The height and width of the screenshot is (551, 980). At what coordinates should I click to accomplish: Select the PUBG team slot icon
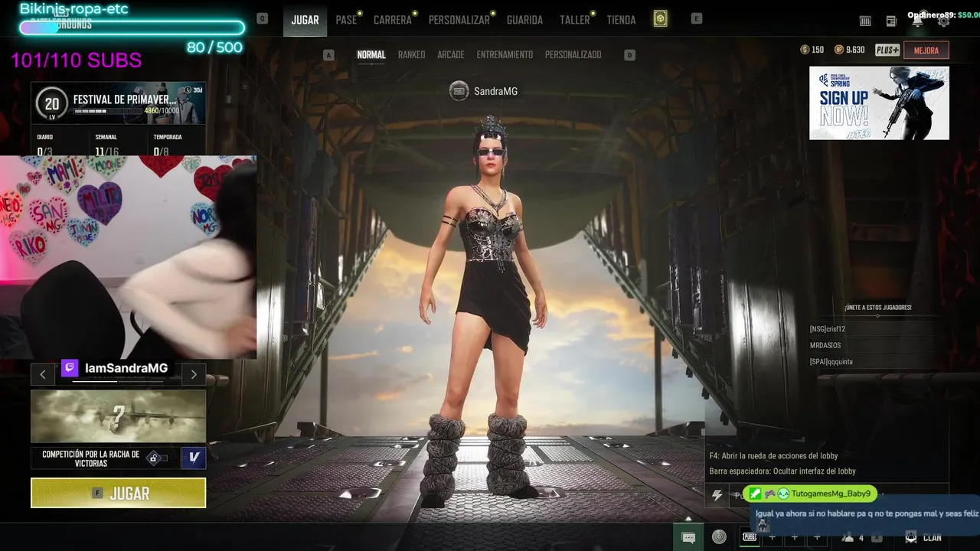click(x=750, y=537)
